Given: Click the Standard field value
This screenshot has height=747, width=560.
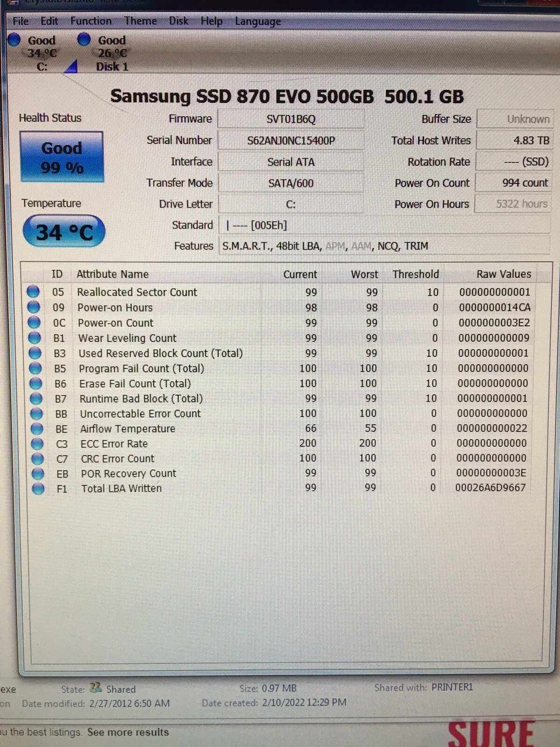Looking at the screenshot, I should coord(384,226).
